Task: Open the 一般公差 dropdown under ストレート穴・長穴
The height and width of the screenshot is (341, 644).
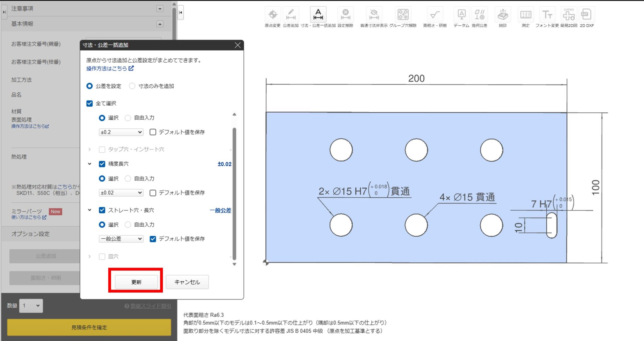Action: 121,239
